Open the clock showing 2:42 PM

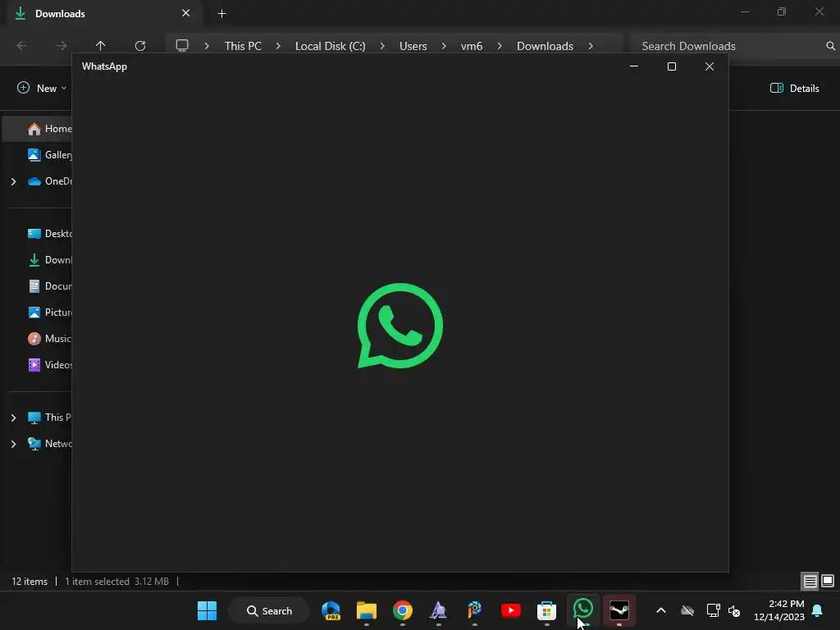coord(779,610)
